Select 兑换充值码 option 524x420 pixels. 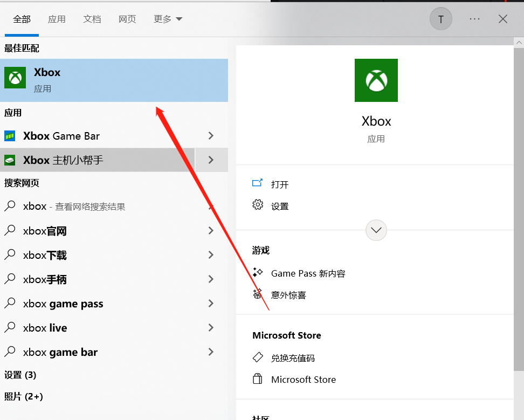pos(293,358)
